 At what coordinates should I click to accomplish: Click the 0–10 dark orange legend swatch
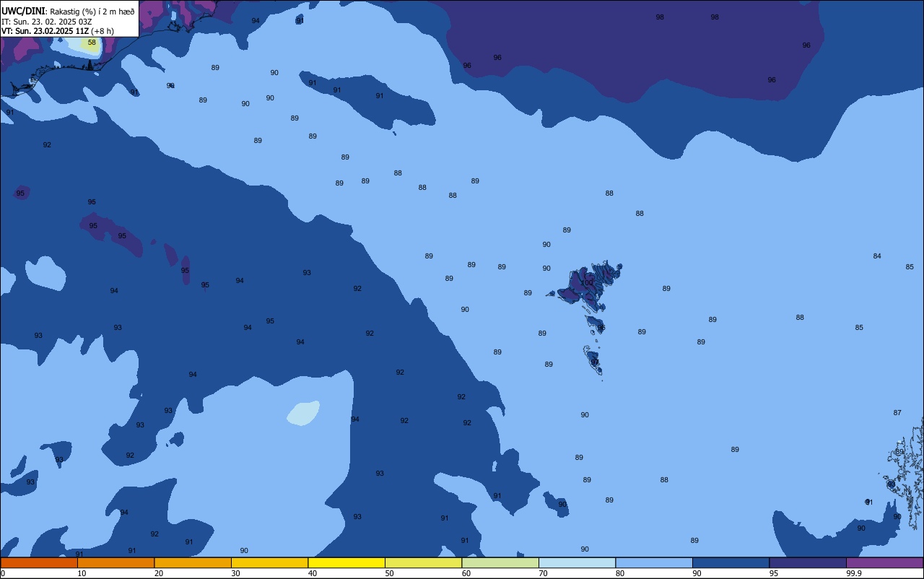(39, 562)
